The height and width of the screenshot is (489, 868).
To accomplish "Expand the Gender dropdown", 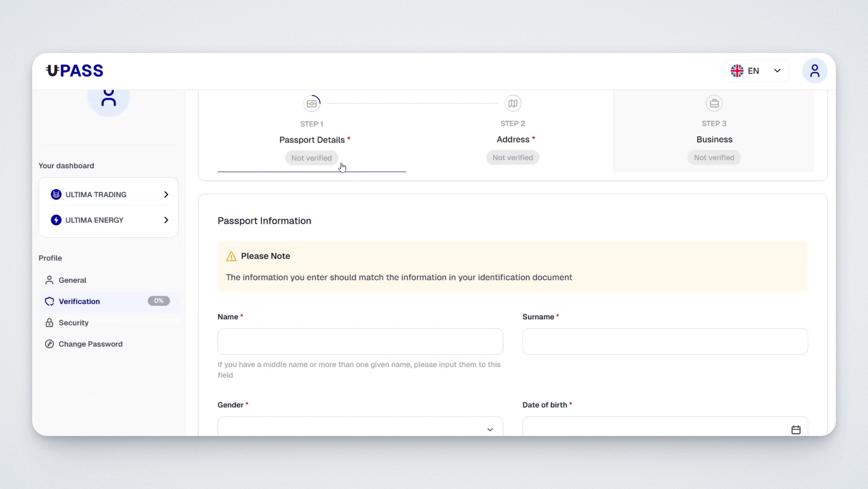I will pos(360,428).
